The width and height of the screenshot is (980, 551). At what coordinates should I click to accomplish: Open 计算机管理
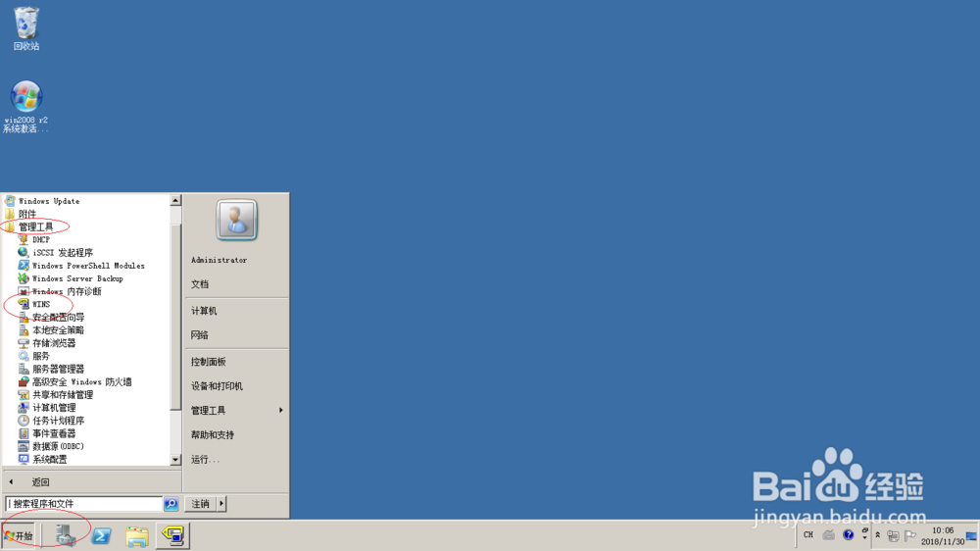point(54,408)
